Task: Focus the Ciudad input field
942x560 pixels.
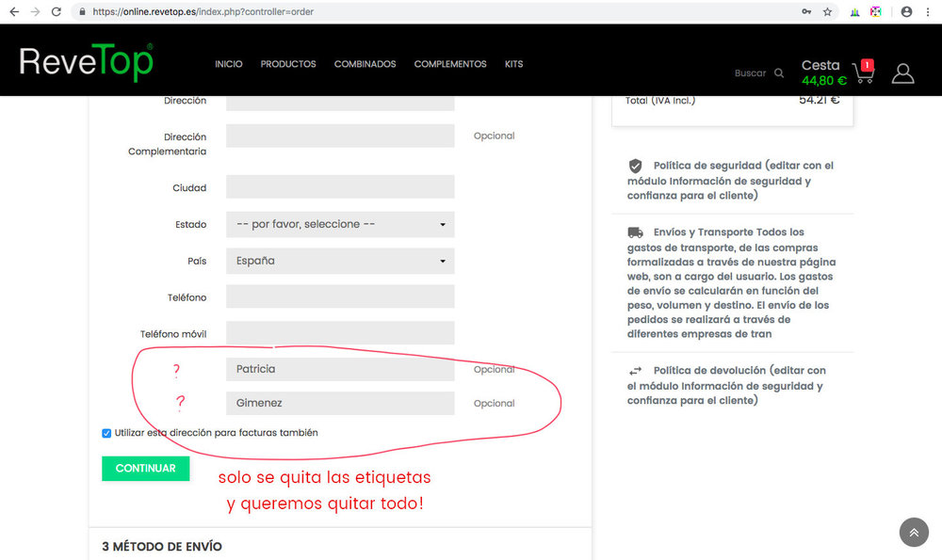Action: click(340, 186)
